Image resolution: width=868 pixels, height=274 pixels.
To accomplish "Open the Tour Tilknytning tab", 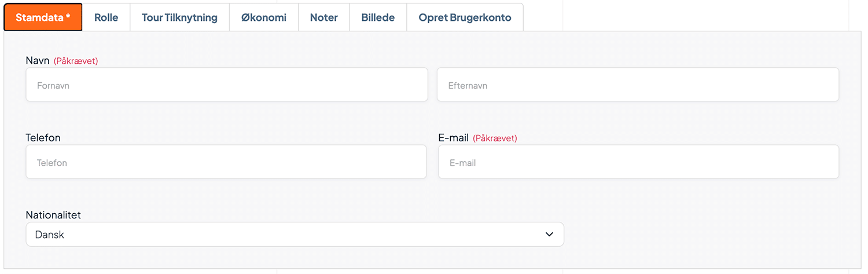I will click(x=179, y=17).
